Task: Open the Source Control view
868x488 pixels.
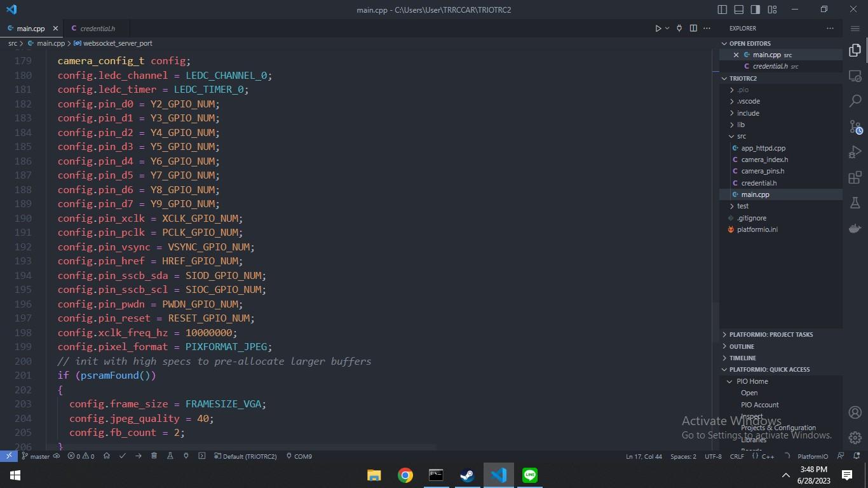Action: click(x=855, y=127)
